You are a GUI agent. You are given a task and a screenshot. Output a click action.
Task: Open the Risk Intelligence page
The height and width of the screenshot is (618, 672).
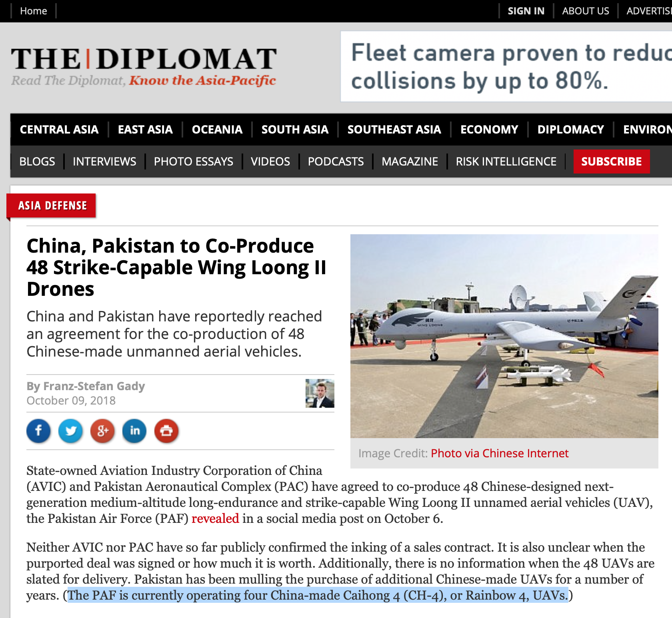pos(506,161)
